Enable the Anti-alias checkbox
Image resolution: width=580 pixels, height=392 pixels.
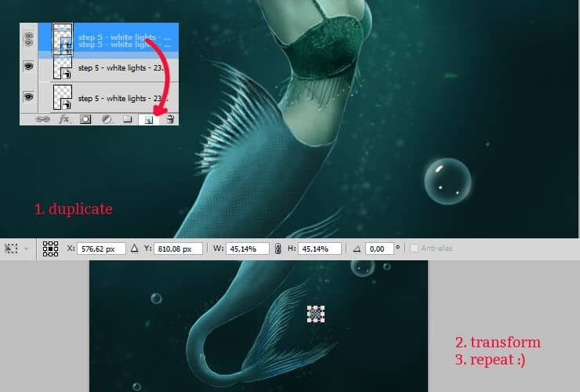point(415,249)
